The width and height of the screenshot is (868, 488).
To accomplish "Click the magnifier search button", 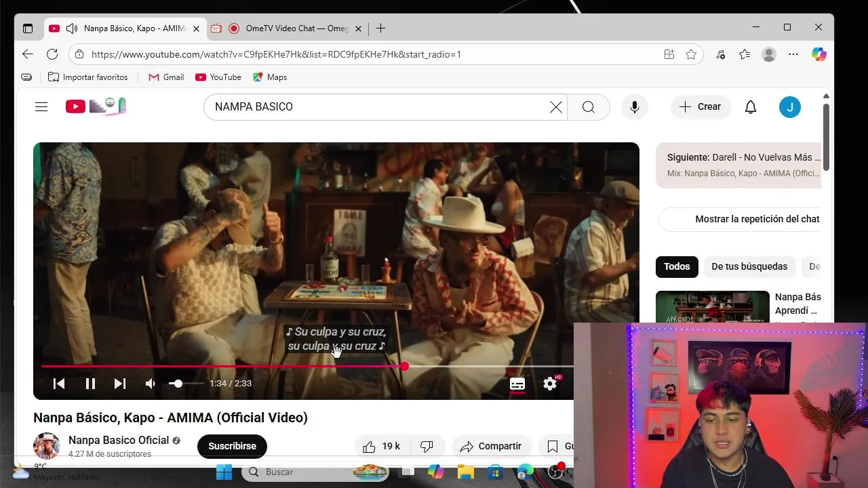I will [x=588, y=107].
